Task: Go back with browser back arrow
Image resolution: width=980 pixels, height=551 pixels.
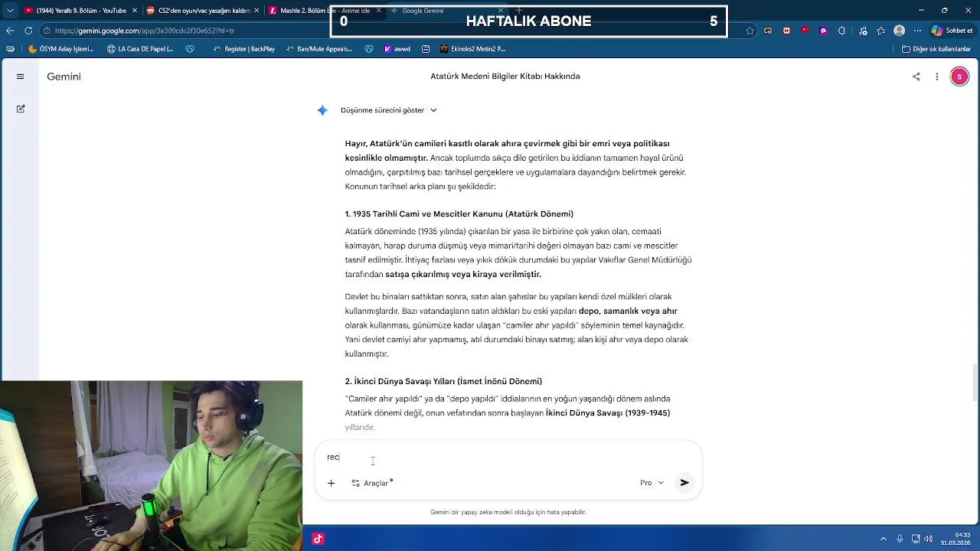Action: (10, 31)
